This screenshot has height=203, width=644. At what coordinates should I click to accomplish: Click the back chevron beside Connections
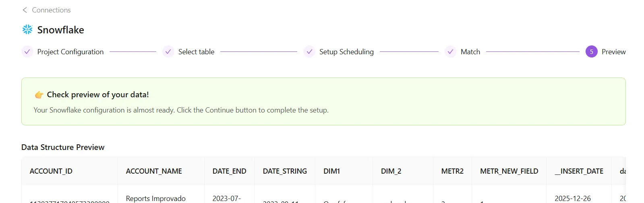point(25,10)
